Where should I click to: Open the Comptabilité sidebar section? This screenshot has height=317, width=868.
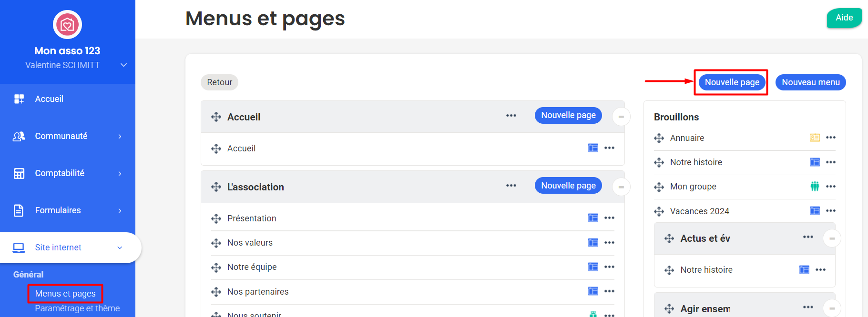(x=67, y=173)
